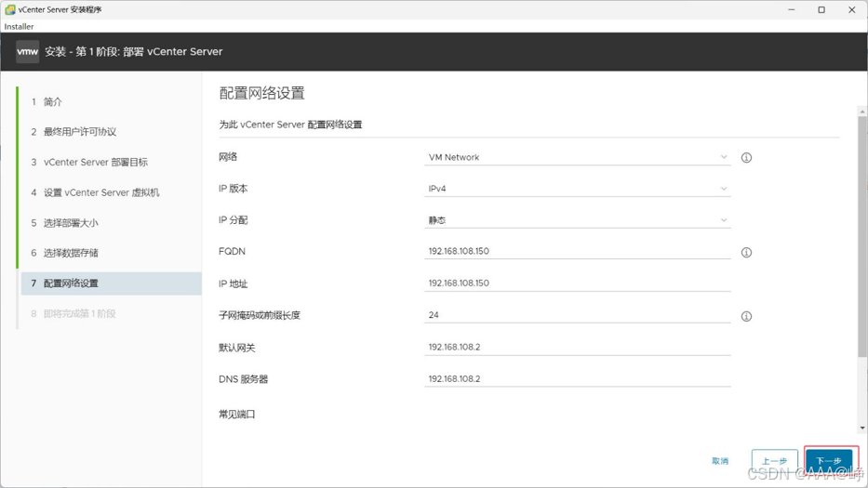
Task: Click info icon beside the network dropdown
Action: pos(746,158)
